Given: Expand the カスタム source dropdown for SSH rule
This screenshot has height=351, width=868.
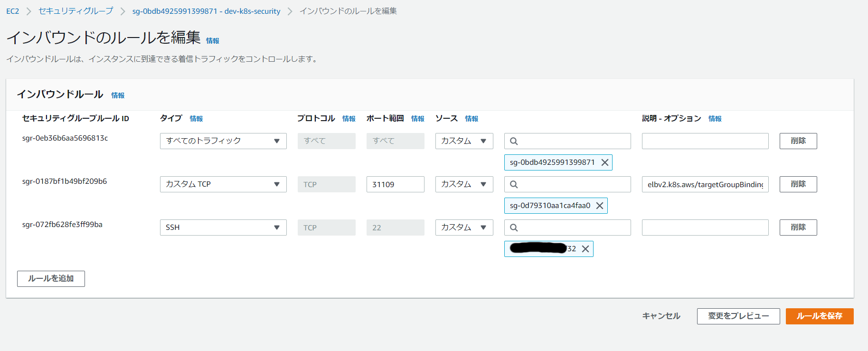Looking at the screenshot, I should pyautogui.click(x=464, y=228).
